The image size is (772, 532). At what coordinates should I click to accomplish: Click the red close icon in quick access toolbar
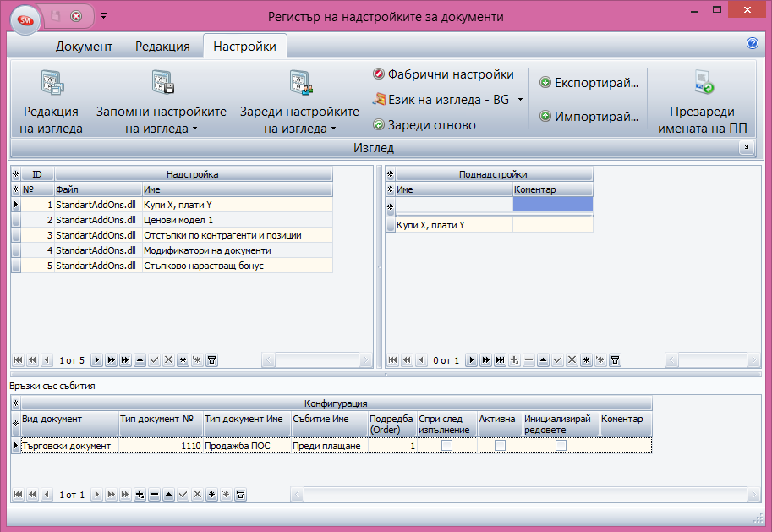tap(76, 16)
